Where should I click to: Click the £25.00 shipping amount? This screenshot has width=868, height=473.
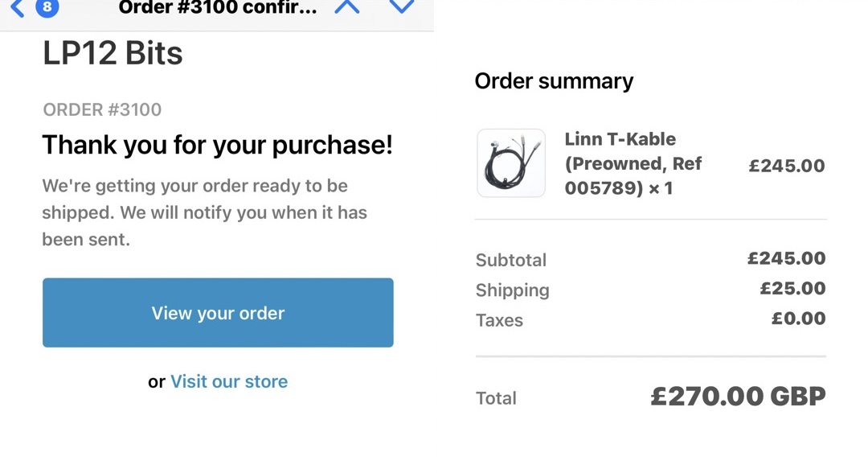click(x=792, y=288)
